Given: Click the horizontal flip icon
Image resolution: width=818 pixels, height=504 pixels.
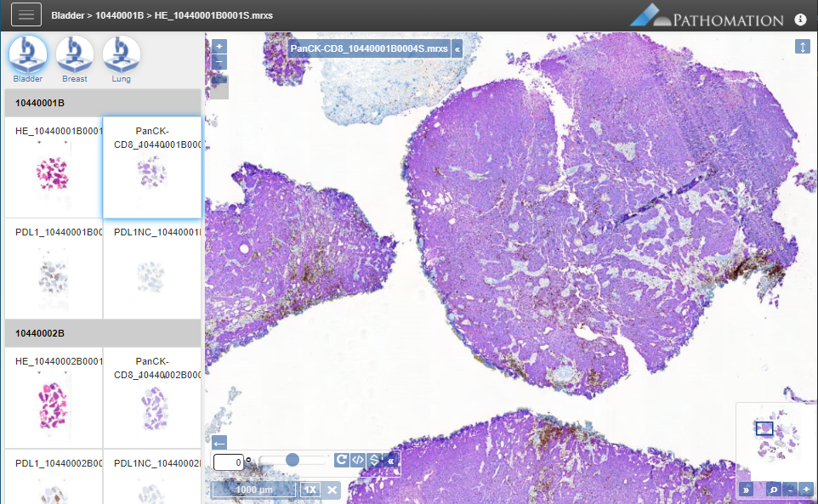Looking at the screenshot, I should point(358,460).
